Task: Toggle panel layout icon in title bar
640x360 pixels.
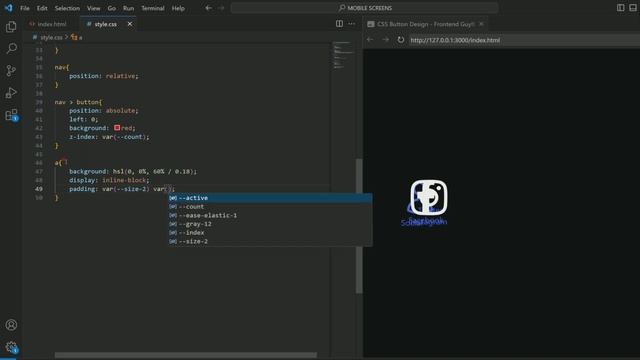Action: [x=633, y=8]
